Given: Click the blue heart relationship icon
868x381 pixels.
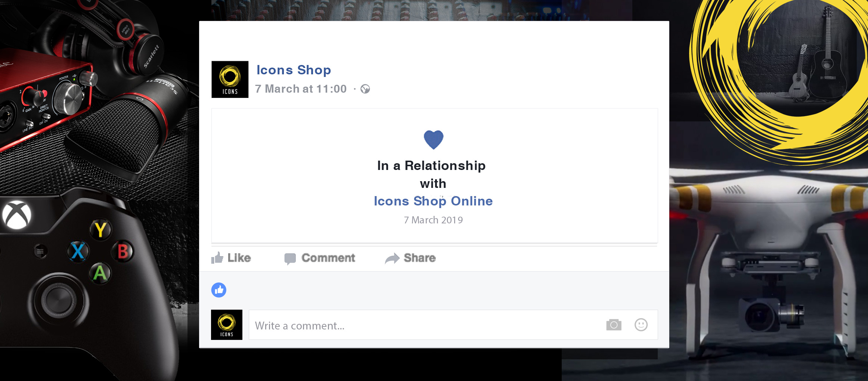Looking at the screenshot, I should click(433, 139).
